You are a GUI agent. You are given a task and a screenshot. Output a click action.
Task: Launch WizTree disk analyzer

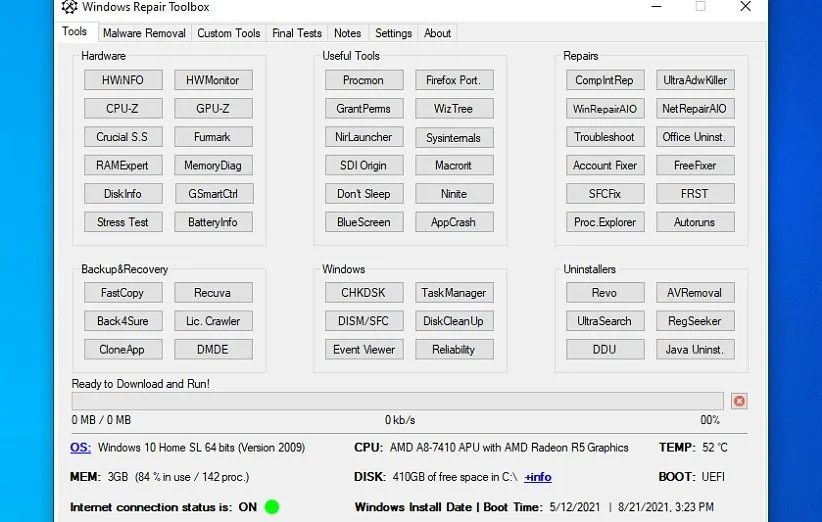tap(453, 108)
